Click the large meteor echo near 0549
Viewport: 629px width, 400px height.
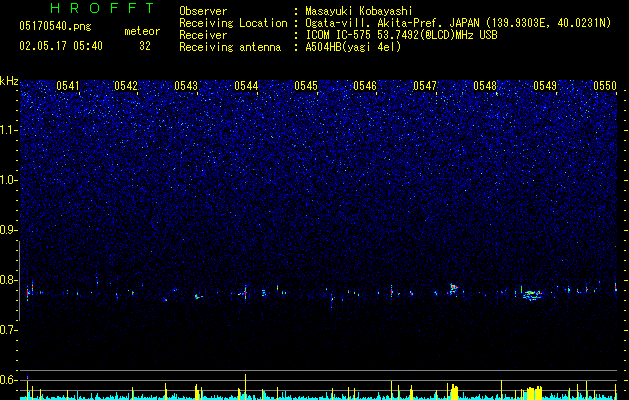click(x=533, y=295)
